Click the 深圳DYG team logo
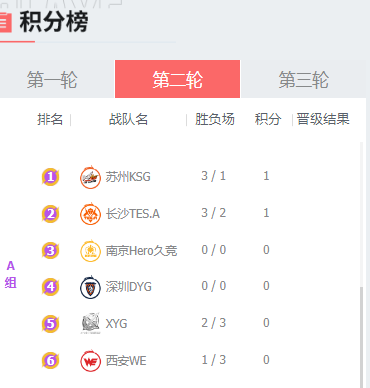The width and height of the screenshot is (370, 388). tap(90, 287)
